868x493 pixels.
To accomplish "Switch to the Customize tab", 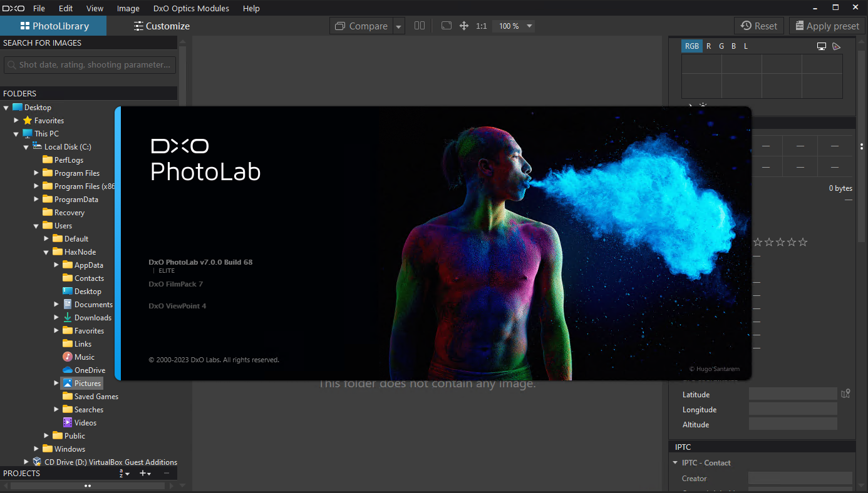I will click(x=162, y=26).
